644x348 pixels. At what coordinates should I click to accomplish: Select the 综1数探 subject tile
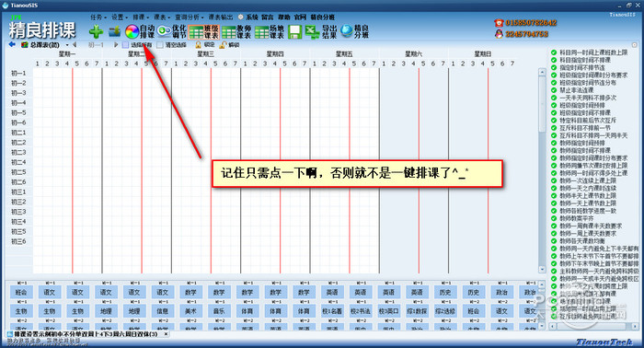point(417,311)
